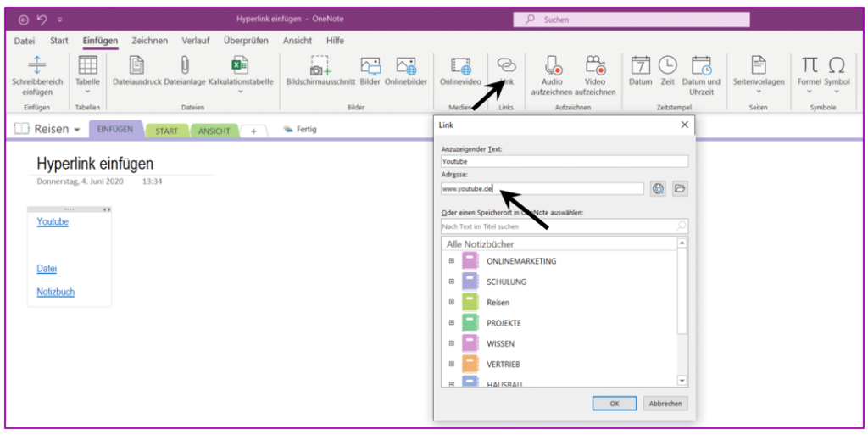
Task: Expand the VERTRIEB notebook
Action: [452, 364]
